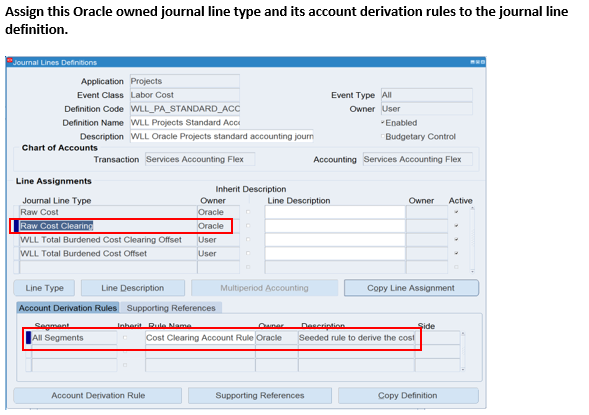
Task: Click the window control icons in title bar
Action: pos(477,62)
